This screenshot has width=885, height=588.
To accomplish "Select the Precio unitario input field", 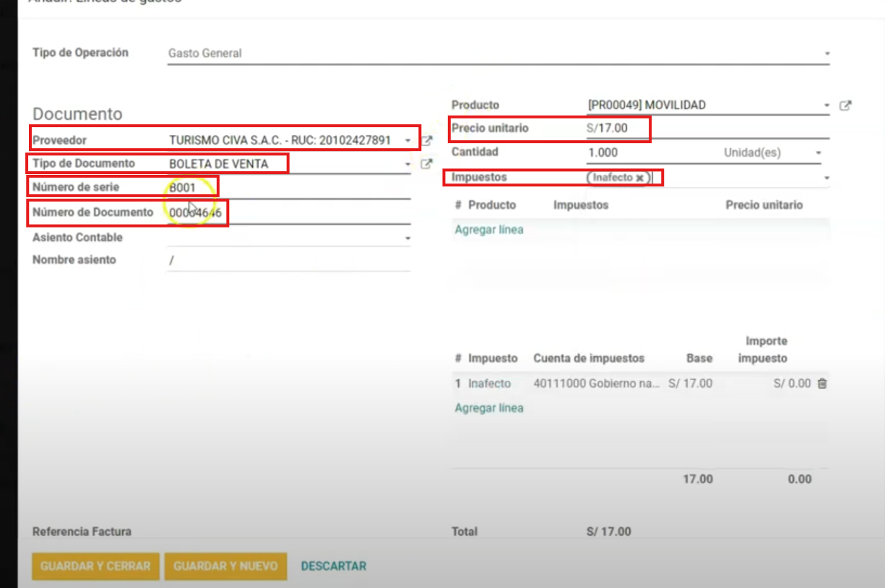I will pos(708,129).
